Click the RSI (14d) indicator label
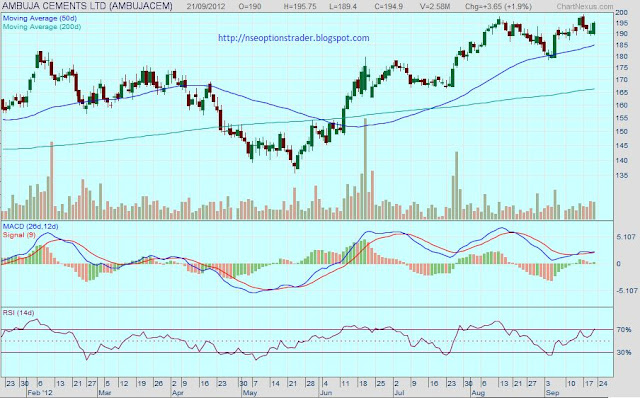The width and height of the screenshot is (640, 398). (x=18, y=313)
